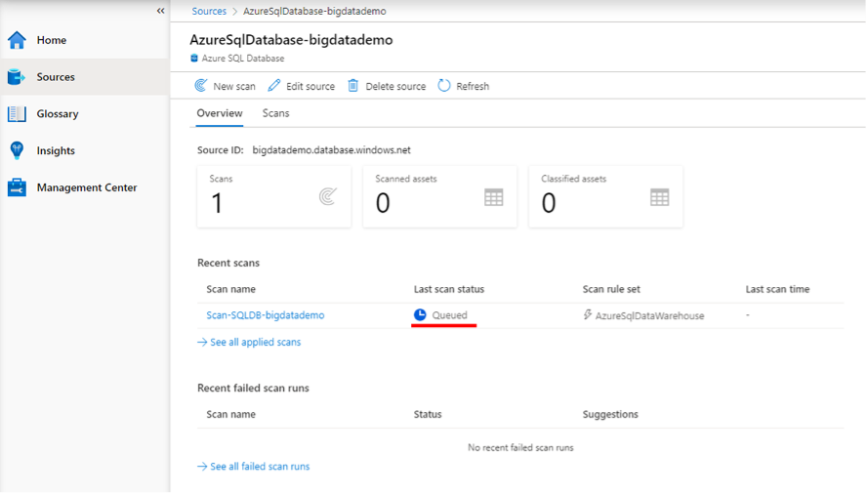Click the New scan radar icon
Screen dimensions: 868x494
[x=201, y=85]
